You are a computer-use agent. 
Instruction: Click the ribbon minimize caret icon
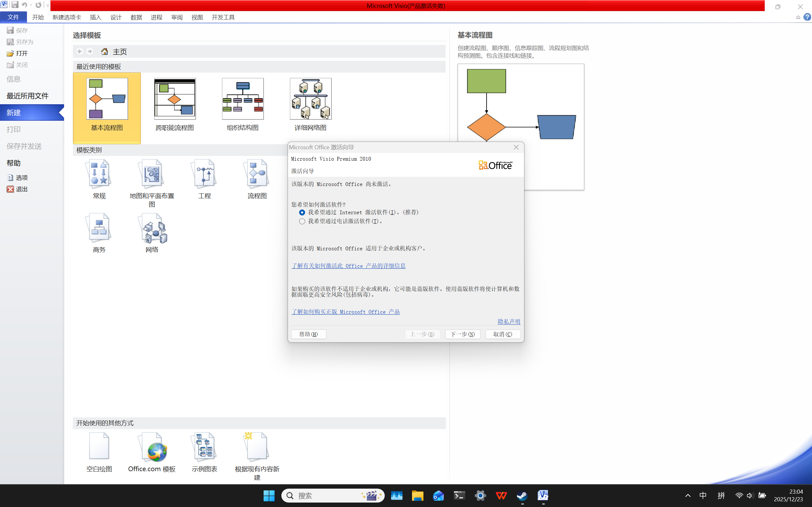click(x=798, y=17)
